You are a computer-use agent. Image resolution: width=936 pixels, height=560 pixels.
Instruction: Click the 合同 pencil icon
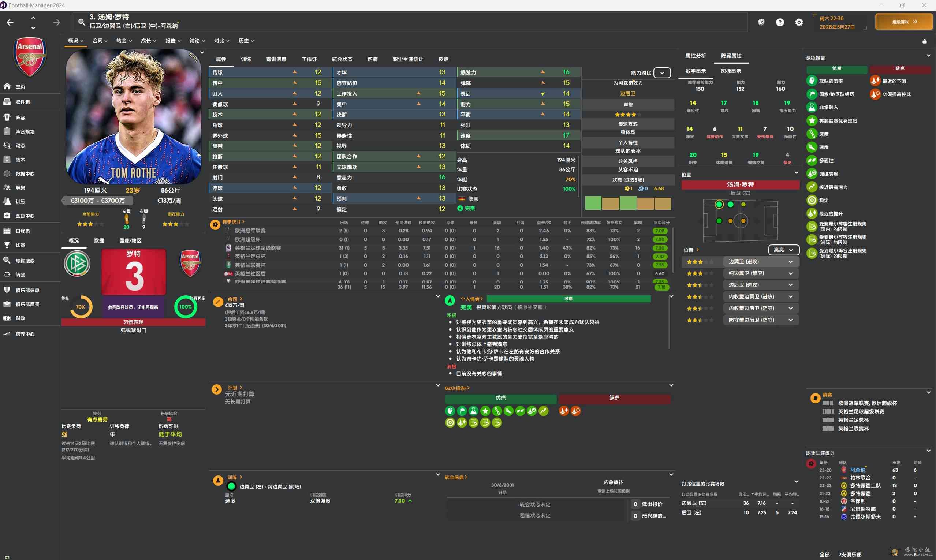(x=218, y=302)
